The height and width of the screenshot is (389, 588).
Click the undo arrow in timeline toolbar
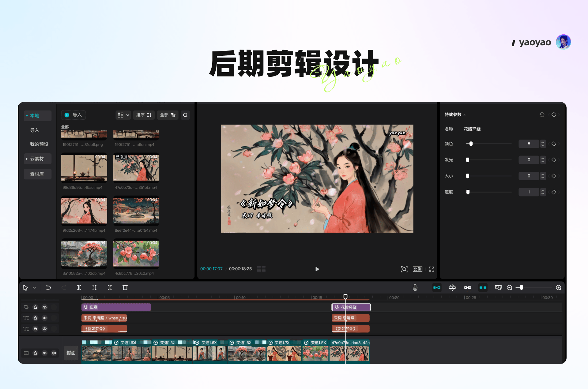point(48,287)
